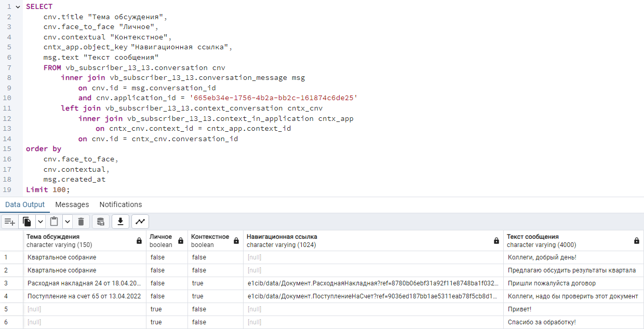Click the Личное 'true' value in row 5

click(x=167, y=309)
